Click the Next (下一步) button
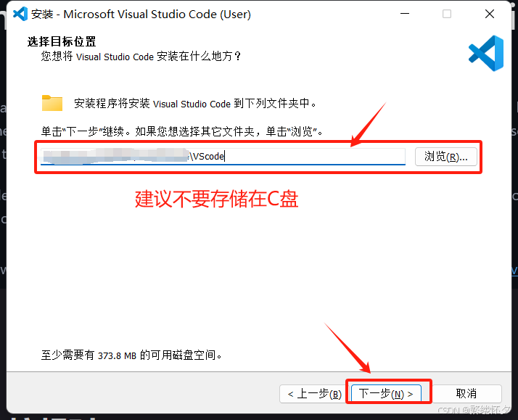 [386, 393]
